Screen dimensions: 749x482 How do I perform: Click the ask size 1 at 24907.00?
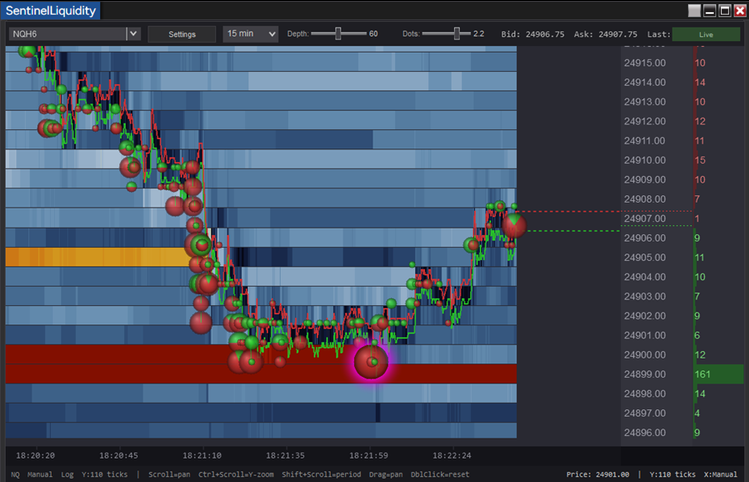(697, 219)
